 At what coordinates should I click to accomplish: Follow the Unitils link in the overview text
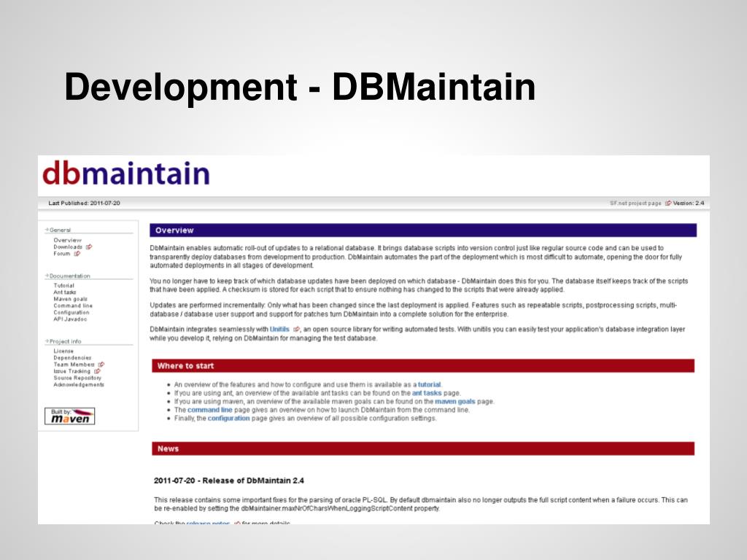[279, 329]
